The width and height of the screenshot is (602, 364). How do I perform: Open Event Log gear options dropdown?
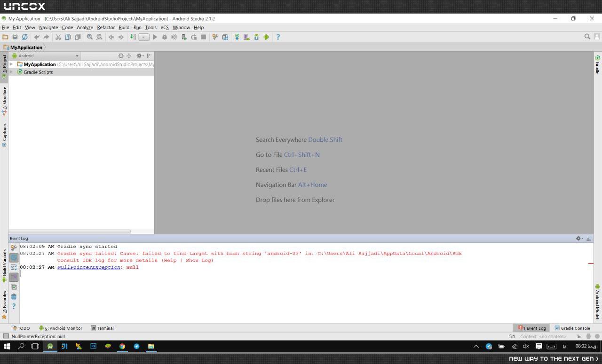[x=579, y=239]
